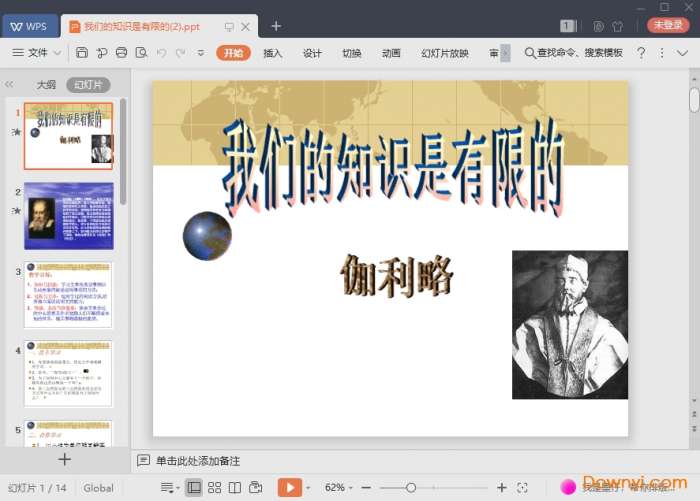Screen dimensions: 700x501
Task: Switch to slide sorter view icon
Action: [x=214, y=487]
